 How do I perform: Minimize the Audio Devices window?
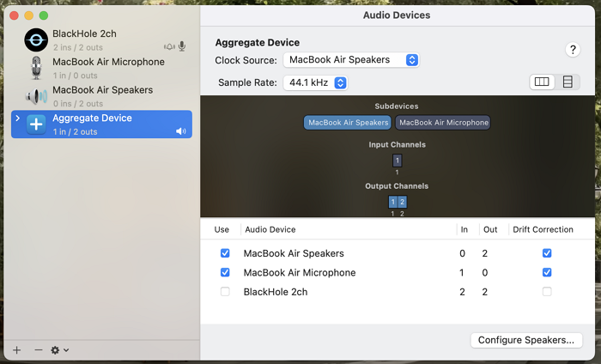(28, 15)
